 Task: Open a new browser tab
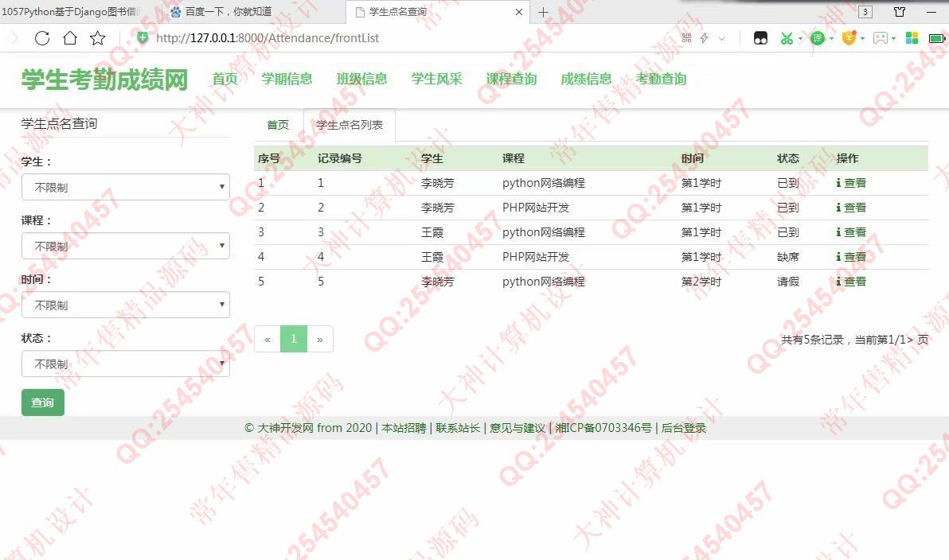coord(543,12)
